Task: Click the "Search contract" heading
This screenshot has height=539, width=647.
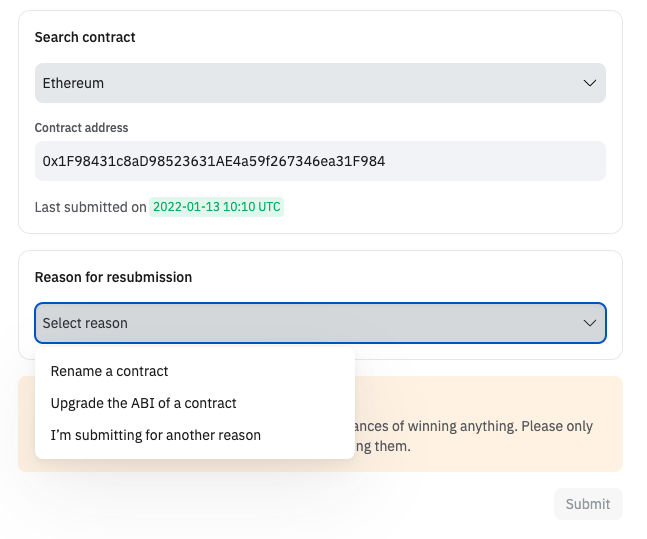Action: (x=85, y=37)
